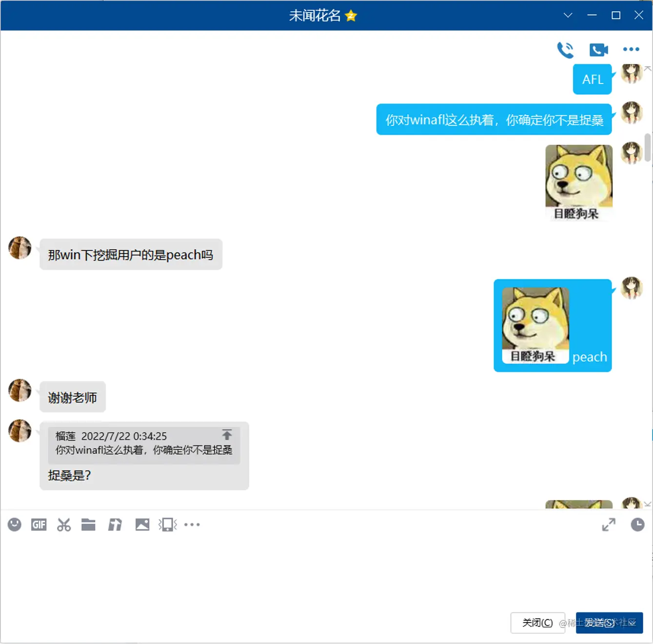Click the 你对winafl这么执着 blue bubble
653x644 pixels.
click(x=494, y=120)
